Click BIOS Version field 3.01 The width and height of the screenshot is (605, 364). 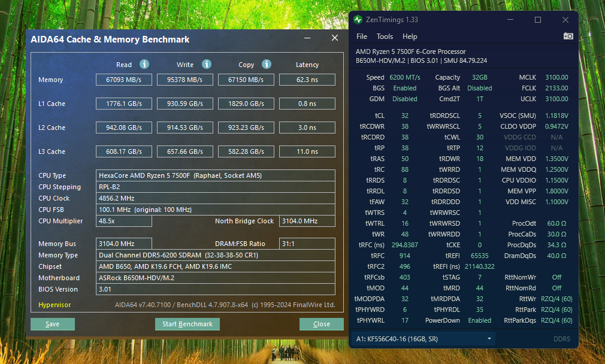(x=215, y=289)
